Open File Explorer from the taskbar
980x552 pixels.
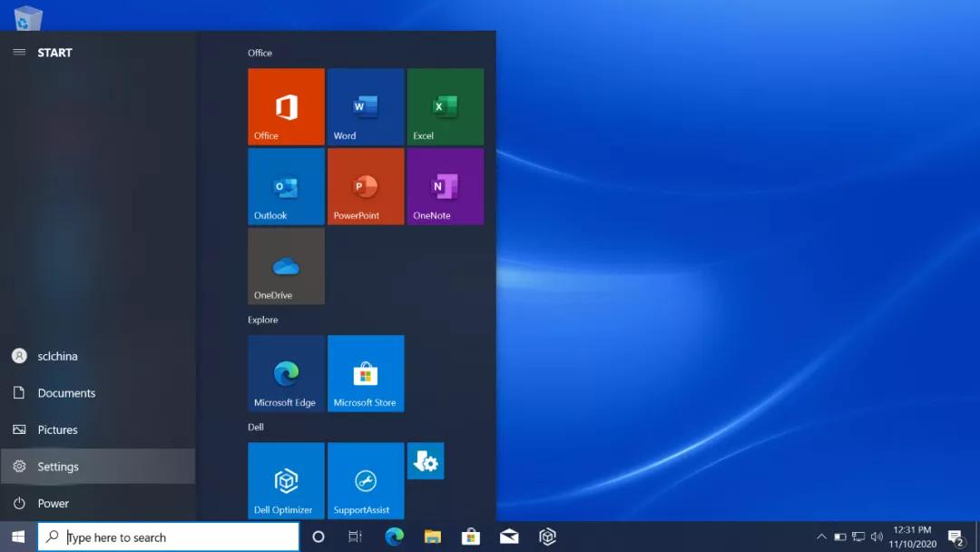coord(433,537)
